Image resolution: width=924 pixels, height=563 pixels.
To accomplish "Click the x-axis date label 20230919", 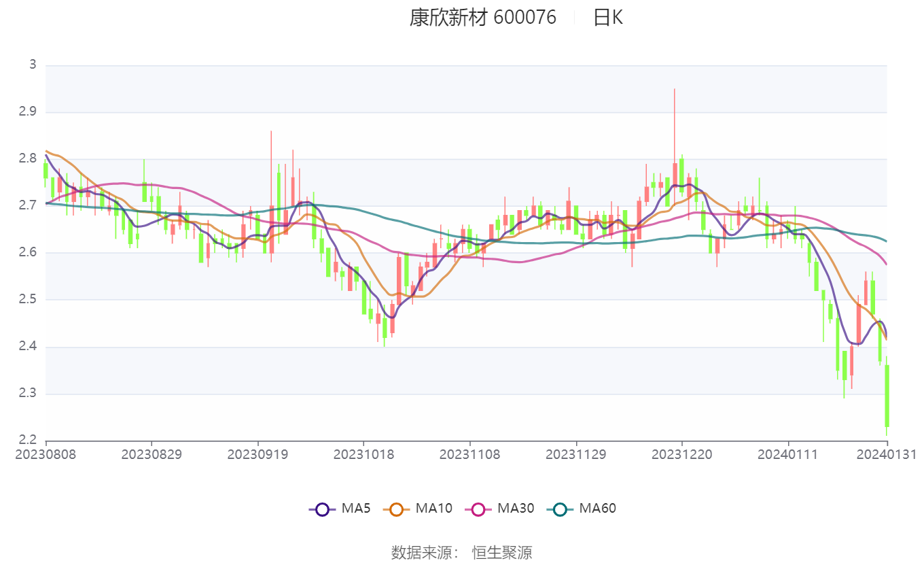I will click(257, 454).
